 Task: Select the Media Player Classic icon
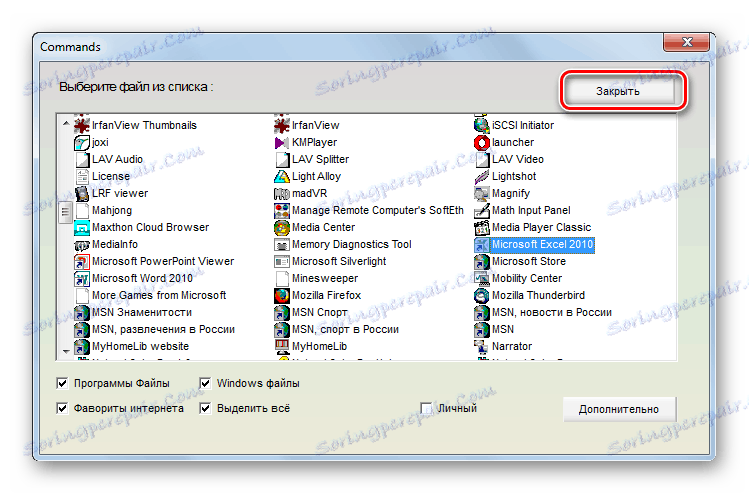482,227
